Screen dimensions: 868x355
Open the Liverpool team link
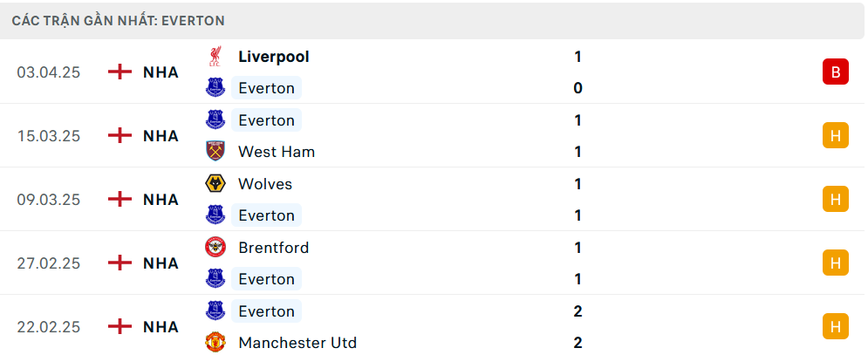(x=273, y=57)
